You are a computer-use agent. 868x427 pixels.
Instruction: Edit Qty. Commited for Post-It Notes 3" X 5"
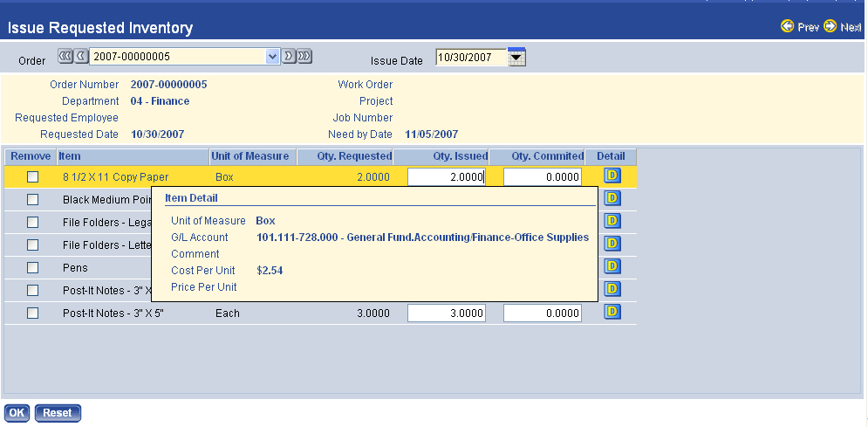click(542, 313)
